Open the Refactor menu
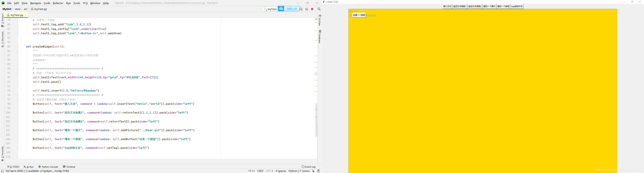Screen dimensions: 644x173 58,3
